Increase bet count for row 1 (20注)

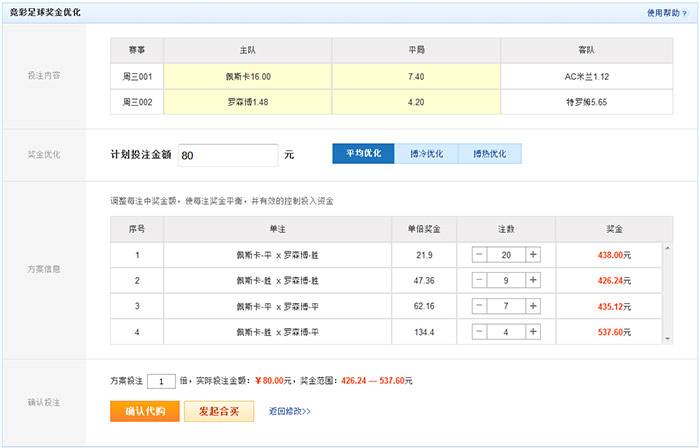tap(532, 255)
